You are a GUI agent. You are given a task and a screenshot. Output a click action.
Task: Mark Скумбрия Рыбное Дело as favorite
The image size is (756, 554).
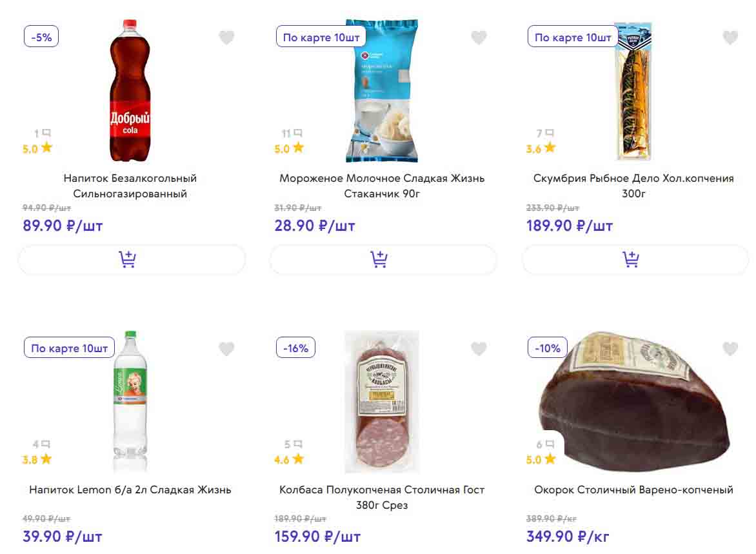[x=730, y=38]
